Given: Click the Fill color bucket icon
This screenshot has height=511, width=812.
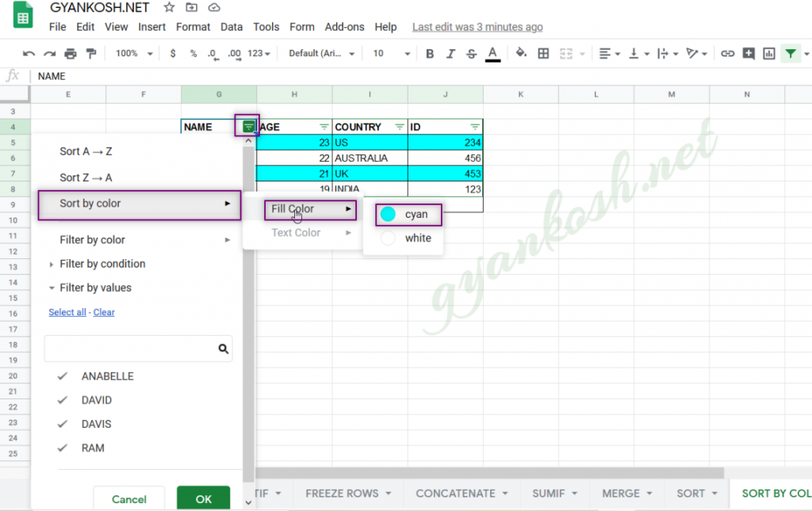Looking at the screenshot, I should tap(519, 53).
